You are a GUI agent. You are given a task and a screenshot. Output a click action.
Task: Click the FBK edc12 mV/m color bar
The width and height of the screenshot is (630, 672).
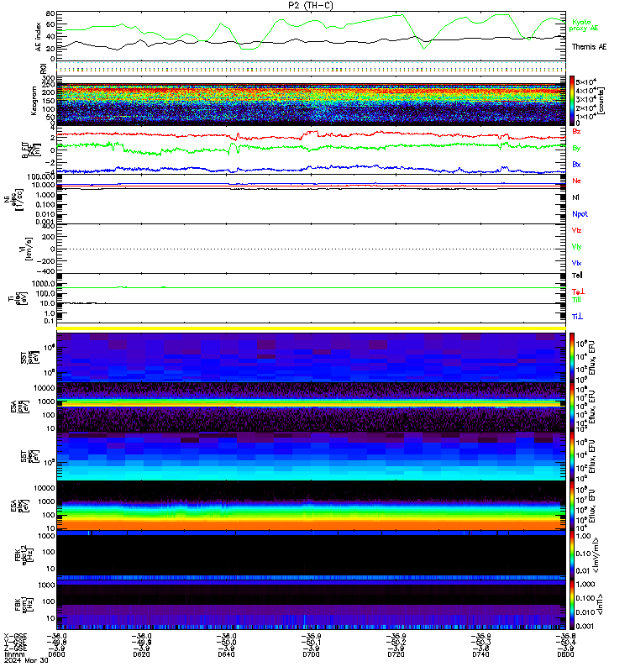pos(572,555)
